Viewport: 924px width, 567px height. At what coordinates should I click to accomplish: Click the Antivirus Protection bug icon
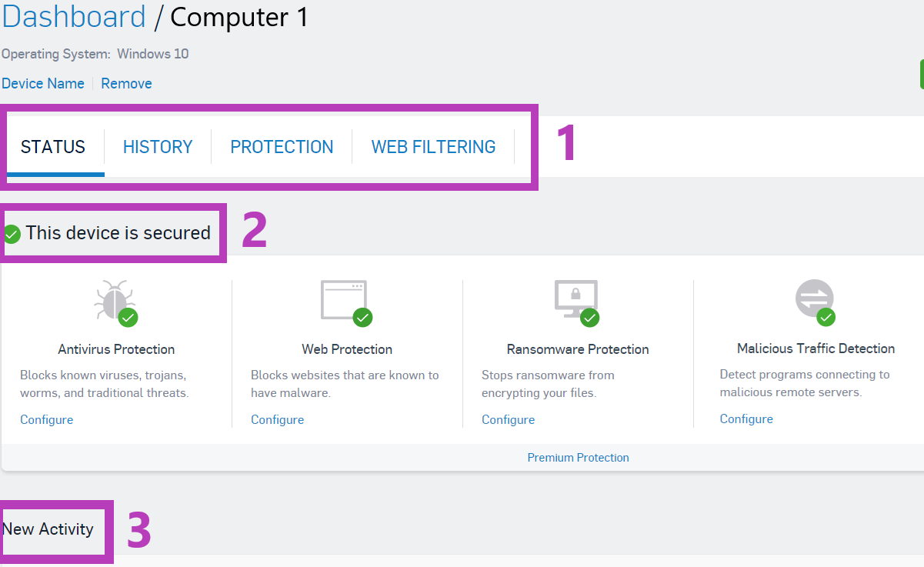[x=115, y=300]
